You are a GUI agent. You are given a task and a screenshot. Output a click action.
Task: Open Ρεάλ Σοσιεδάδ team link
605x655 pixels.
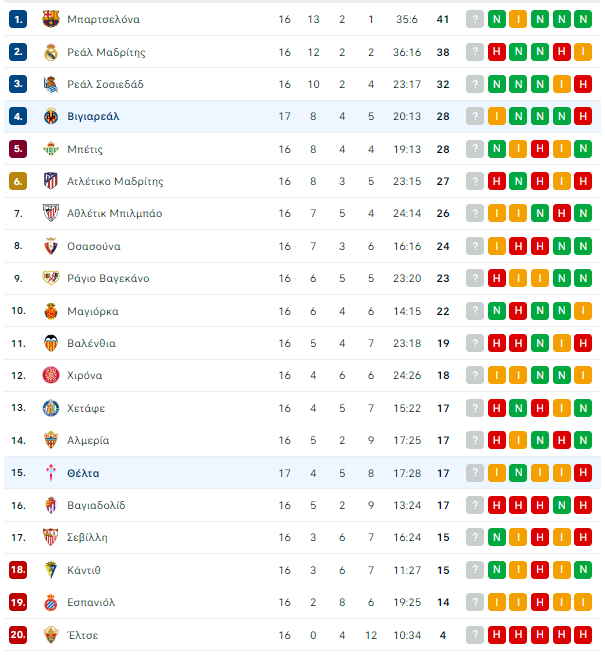tap(105, 84)
